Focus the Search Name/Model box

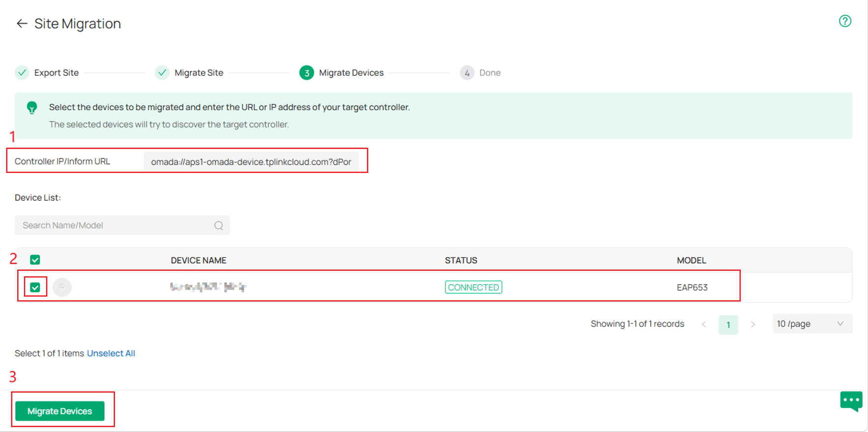[122, 225]
